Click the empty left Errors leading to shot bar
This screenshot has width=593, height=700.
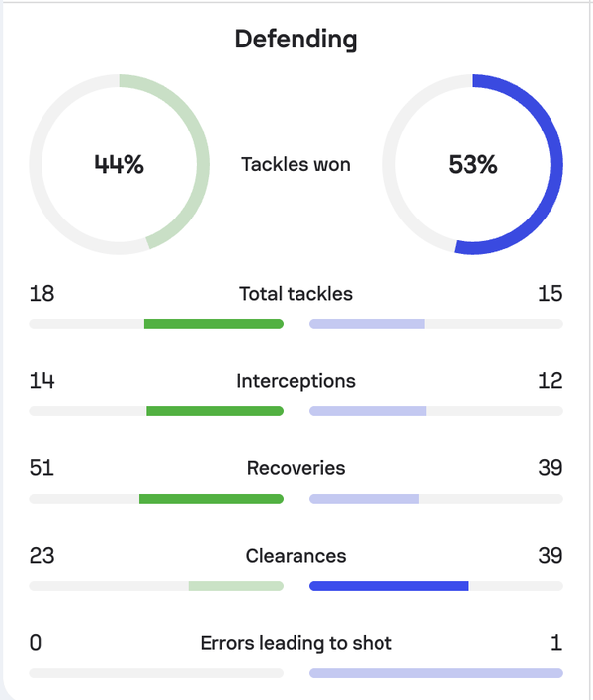pos(156,673)
